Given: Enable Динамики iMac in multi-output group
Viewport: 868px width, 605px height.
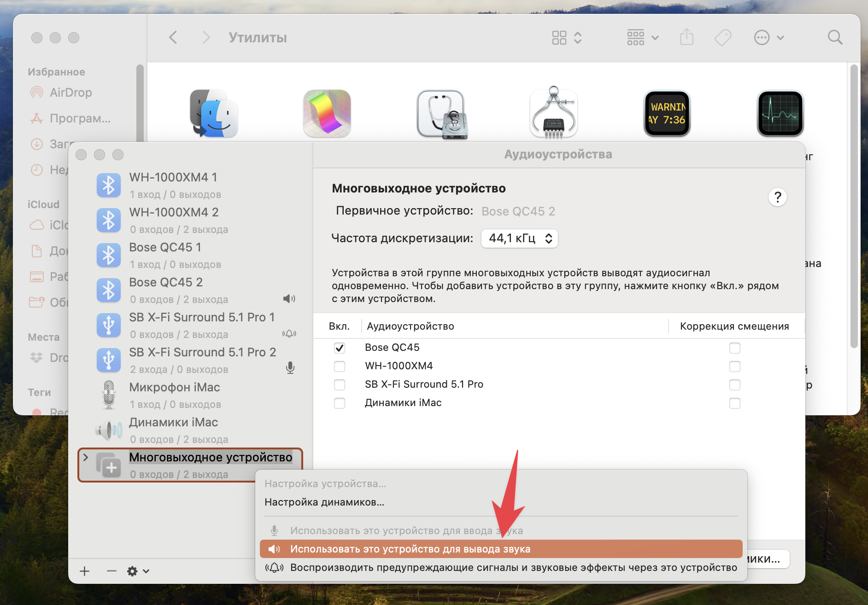Looking at the screenshot, I should [340, 403].
